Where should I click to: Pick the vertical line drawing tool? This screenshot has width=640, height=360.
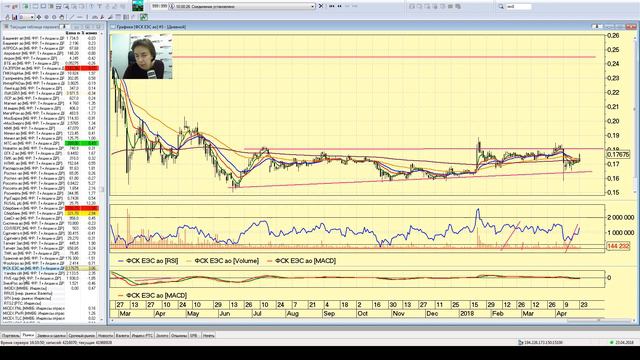pyautogui.click(x=87, y=17)
